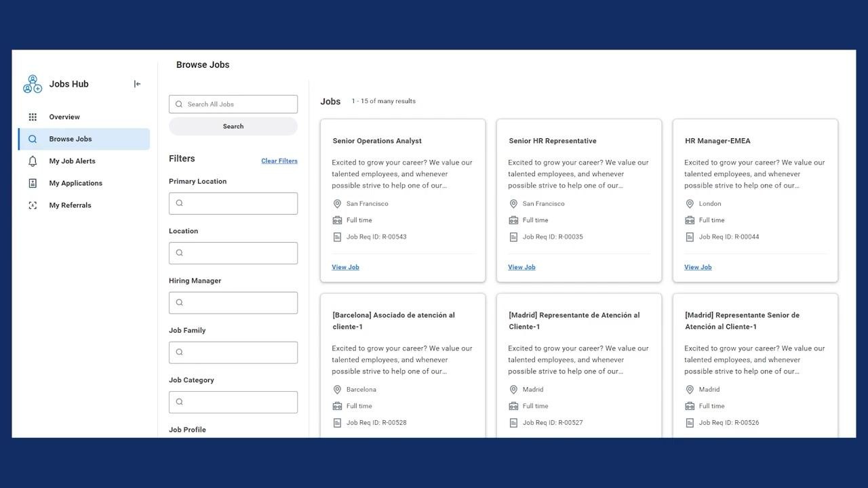Click the Job Req ID icon on HR Manager-EMEA card
The width and height of the screenshot is (868, 488).
(690, 237)
